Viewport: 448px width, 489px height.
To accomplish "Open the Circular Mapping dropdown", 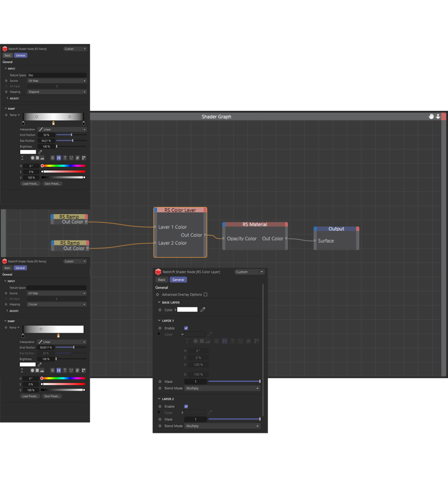I will tap(57, 304).
